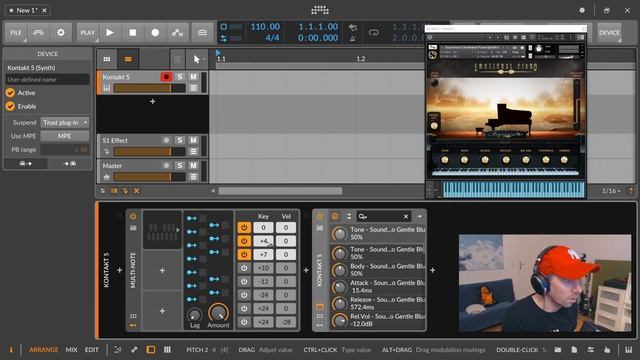Viewport: 640px width, 360px height.
Task: Clear the Kontakt parameter search field
Action: click(x=406, y=216)
